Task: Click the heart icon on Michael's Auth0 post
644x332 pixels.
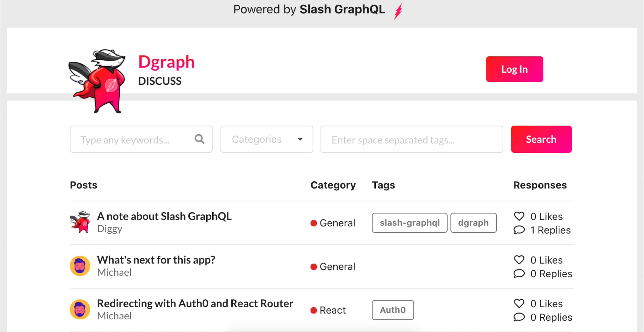Action: 519,303
